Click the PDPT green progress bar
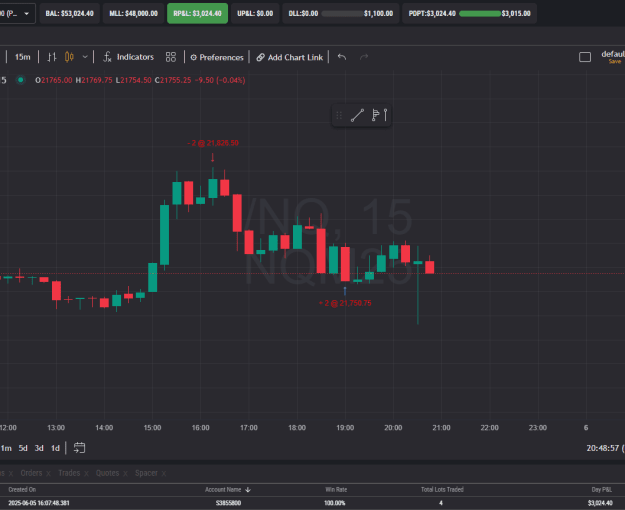625x510 pixels. [x=480, y=14]
